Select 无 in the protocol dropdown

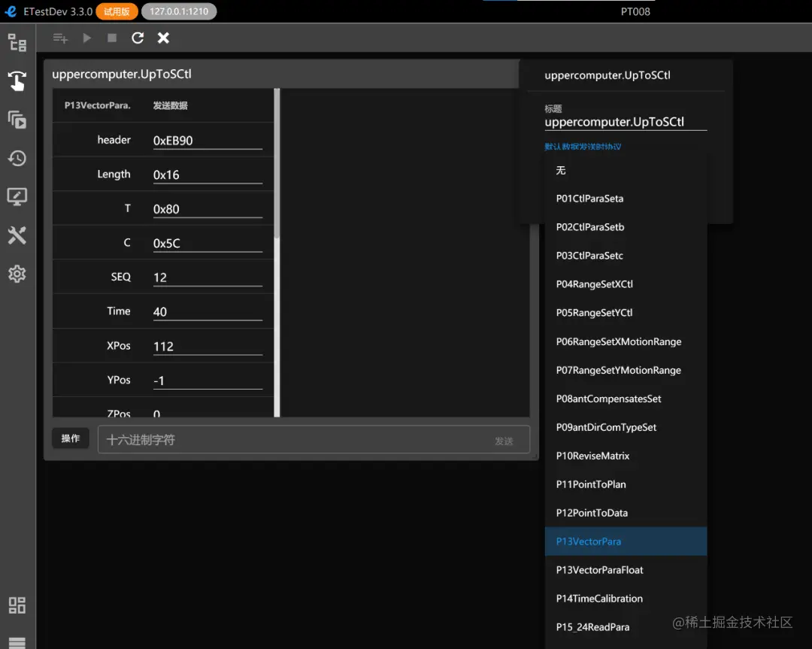point(626,171)
